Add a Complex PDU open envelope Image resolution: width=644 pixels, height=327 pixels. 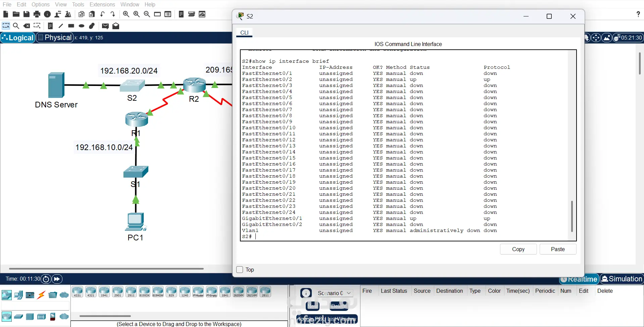pos(116,26)
